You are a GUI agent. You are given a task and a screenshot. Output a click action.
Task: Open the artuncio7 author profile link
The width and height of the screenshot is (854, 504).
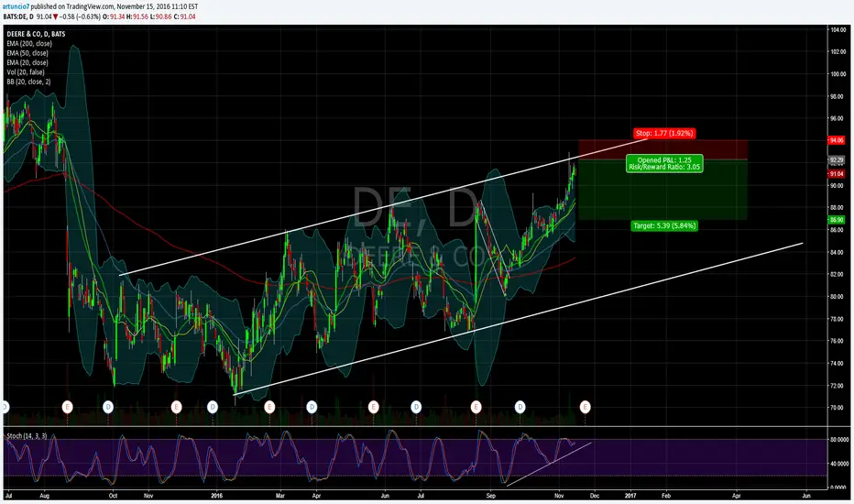[16, 6]
